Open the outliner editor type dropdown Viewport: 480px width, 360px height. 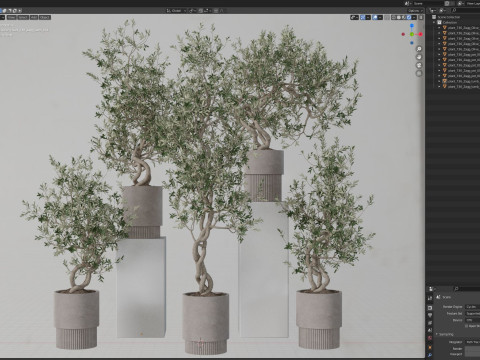point(432,11)
